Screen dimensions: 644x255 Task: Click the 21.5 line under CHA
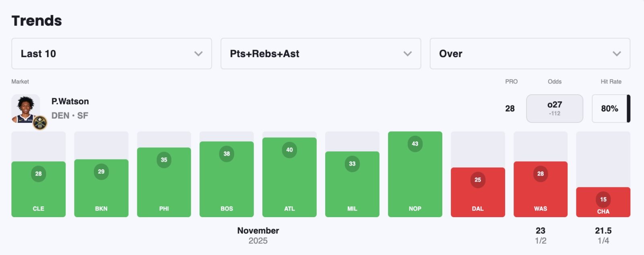click(x=603, y=231)
